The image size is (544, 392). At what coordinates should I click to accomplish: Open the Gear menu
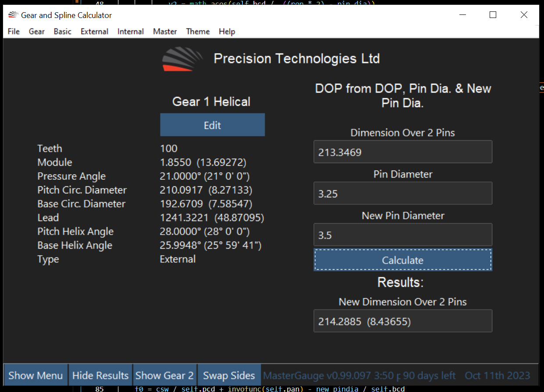36,31
